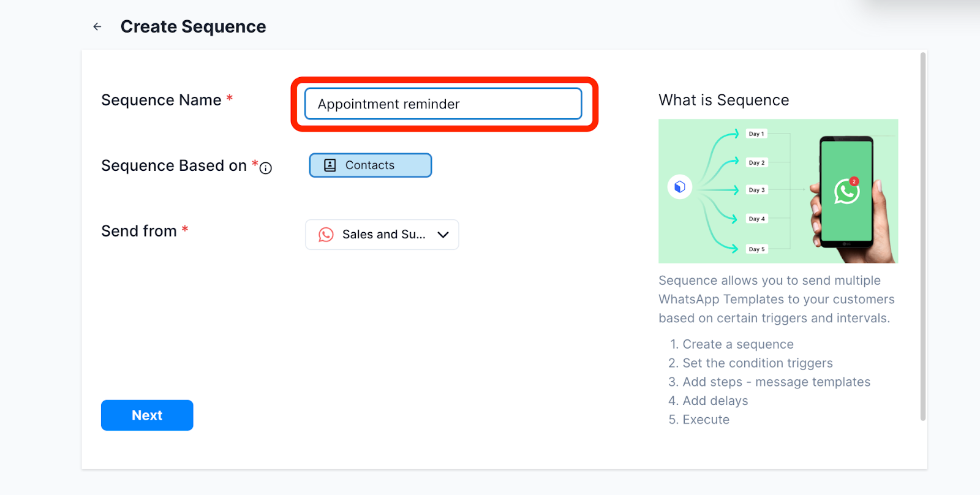Screen dimensions: 980x495
Task: Click the vertical scrollbar of the form panel
Action: [922, 236]
